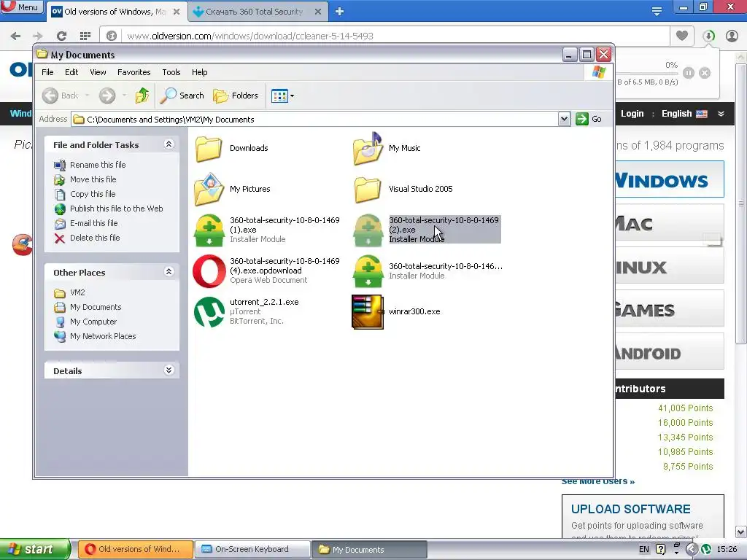Click the Login link on website
Viewport: 747px width, 560px height.
[x=632, y=113]
